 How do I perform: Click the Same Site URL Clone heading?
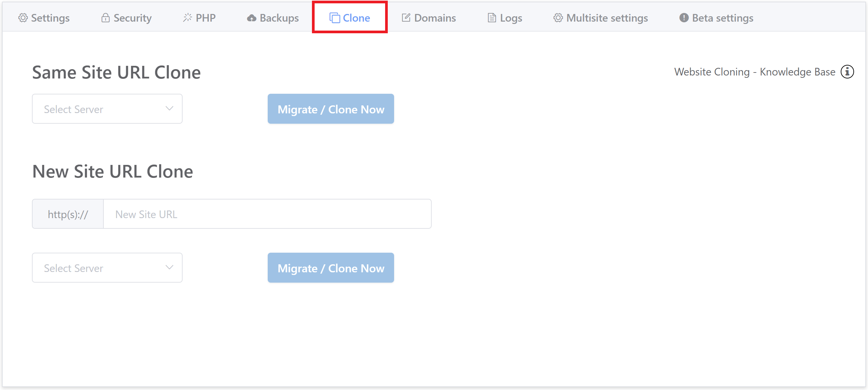click(116, 72)
